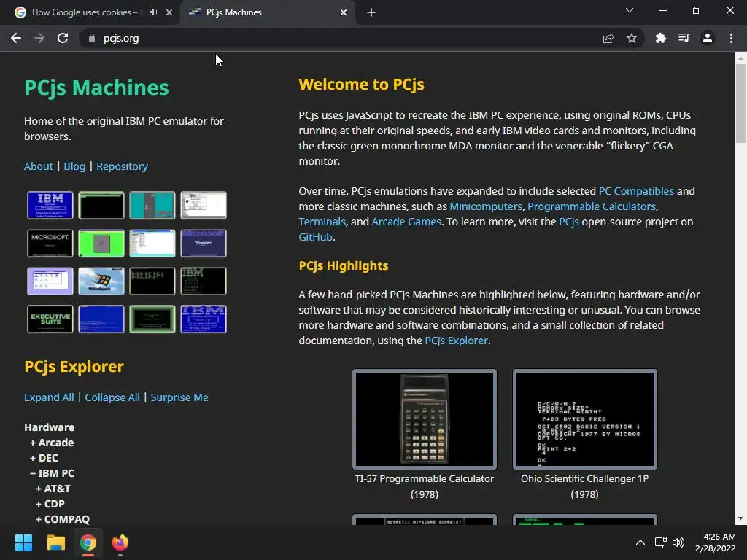Open the volume tray icon
This screenshot has width=747, height=560.
[x=678, y=542]
